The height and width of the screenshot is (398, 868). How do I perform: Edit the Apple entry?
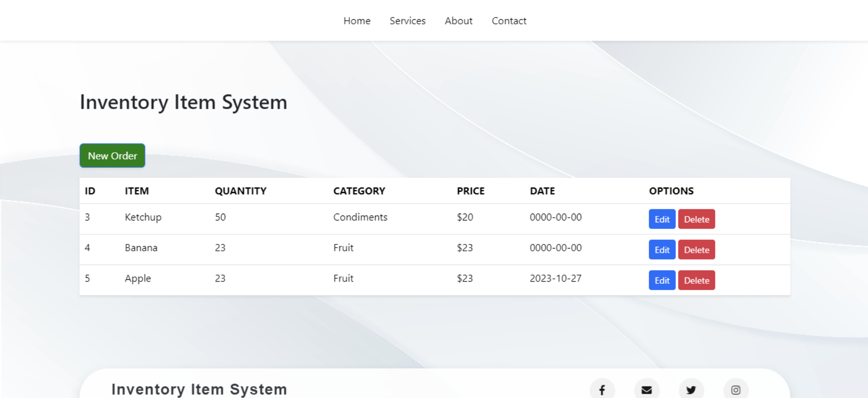pos(662,281)
